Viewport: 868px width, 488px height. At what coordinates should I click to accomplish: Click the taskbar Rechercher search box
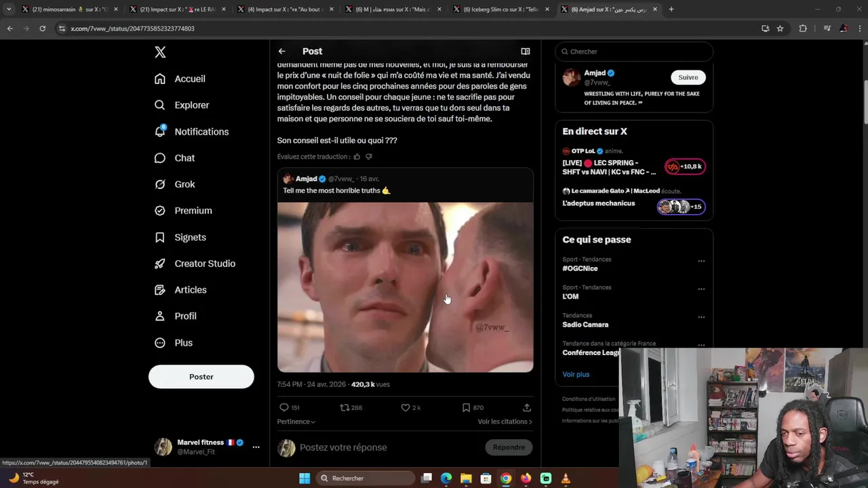coord(365,479)
